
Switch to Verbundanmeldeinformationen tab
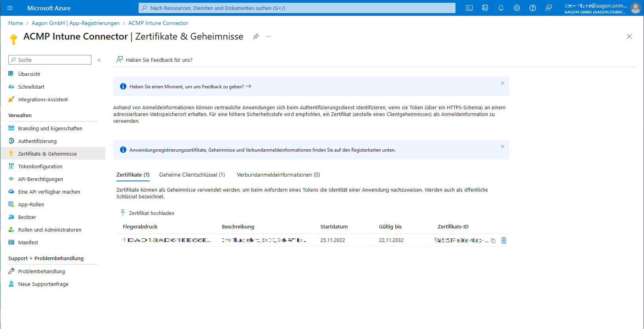(x=278, y=175)
